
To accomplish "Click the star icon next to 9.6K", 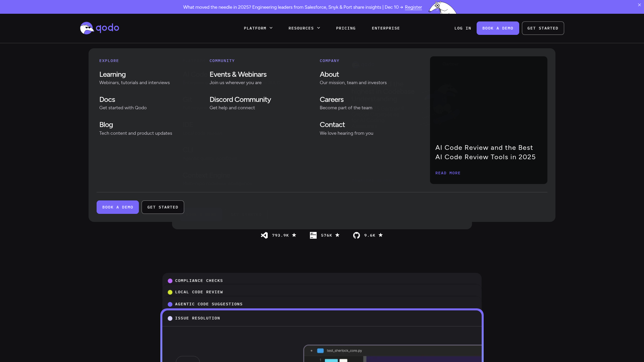I will tap(380, 235).
